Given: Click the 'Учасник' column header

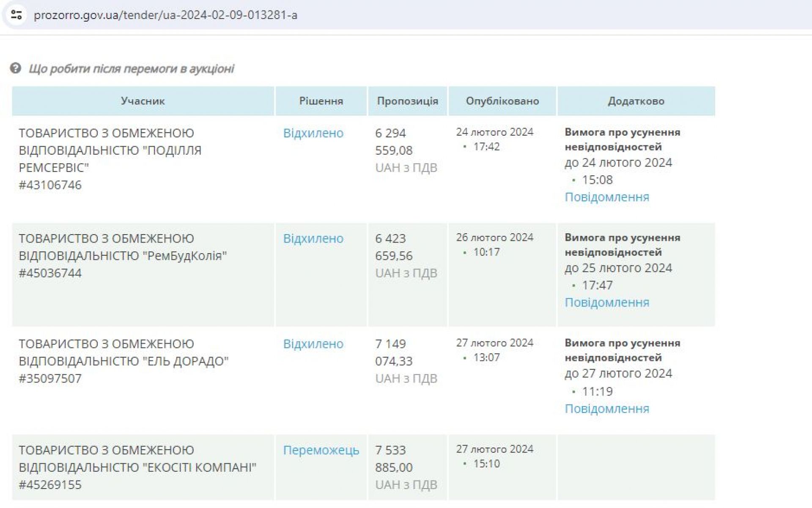Looking at the screenshot, I should 143,101.
